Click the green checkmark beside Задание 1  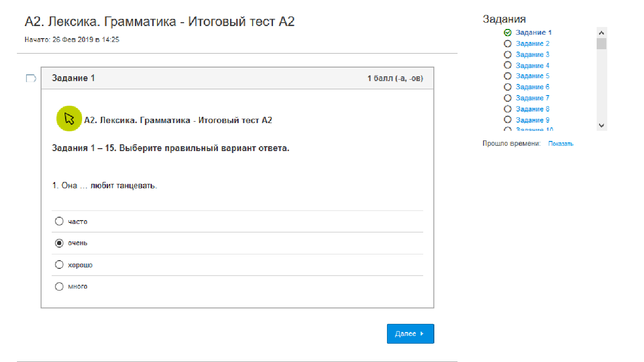[x=507, y=33]
